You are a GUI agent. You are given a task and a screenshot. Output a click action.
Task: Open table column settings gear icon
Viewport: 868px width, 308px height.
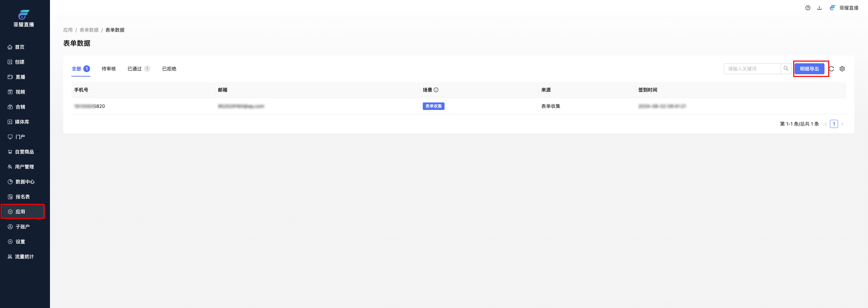point(842,69)
